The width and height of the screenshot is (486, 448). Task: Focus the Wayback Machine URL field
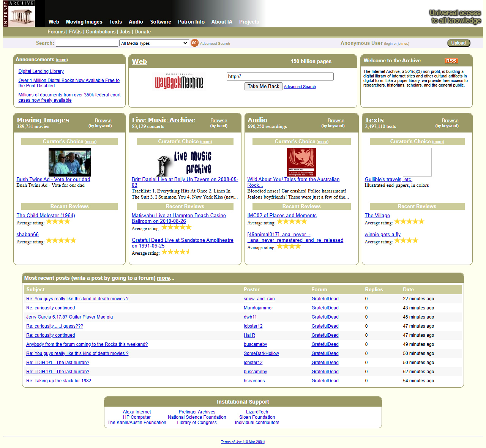280,76
